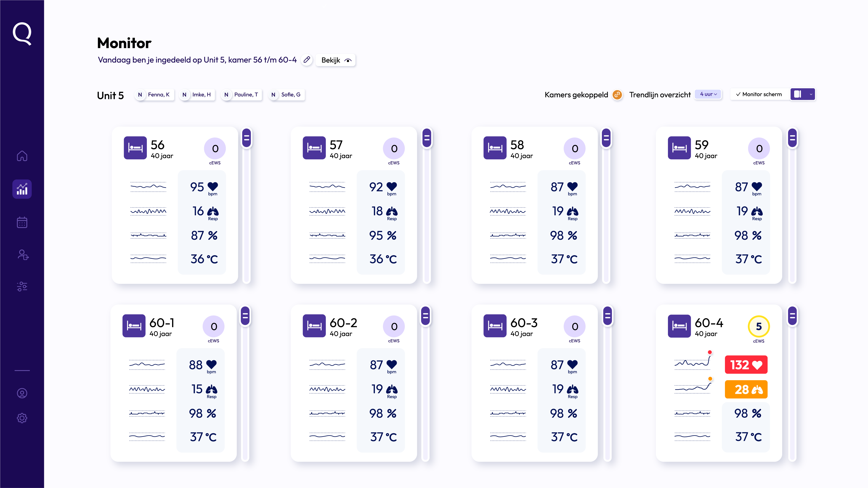The width and height of the screenshot is (868, 488).
Task: Open the active Monitor chart page in sidebar
Action: tap(22, 189)
